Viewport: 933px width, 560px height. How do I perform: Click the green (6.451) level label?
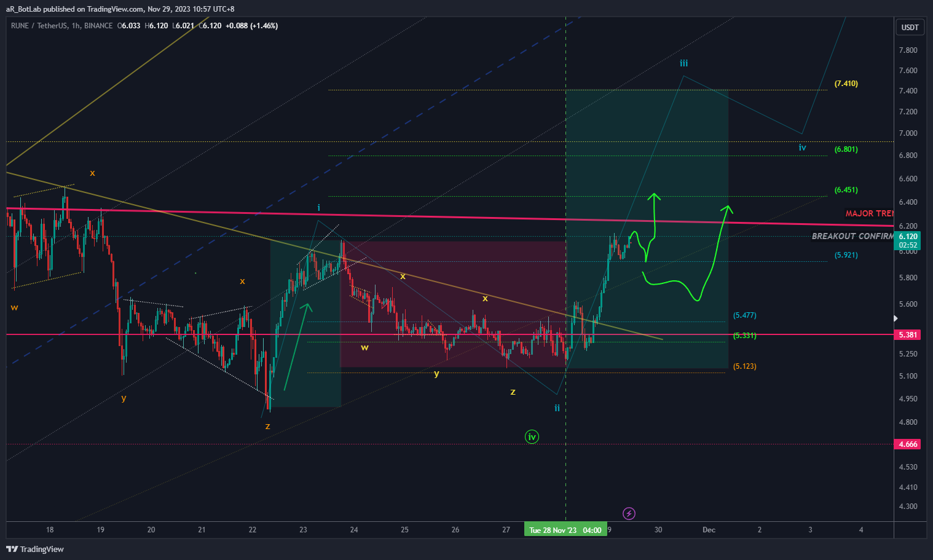(846, 190)
